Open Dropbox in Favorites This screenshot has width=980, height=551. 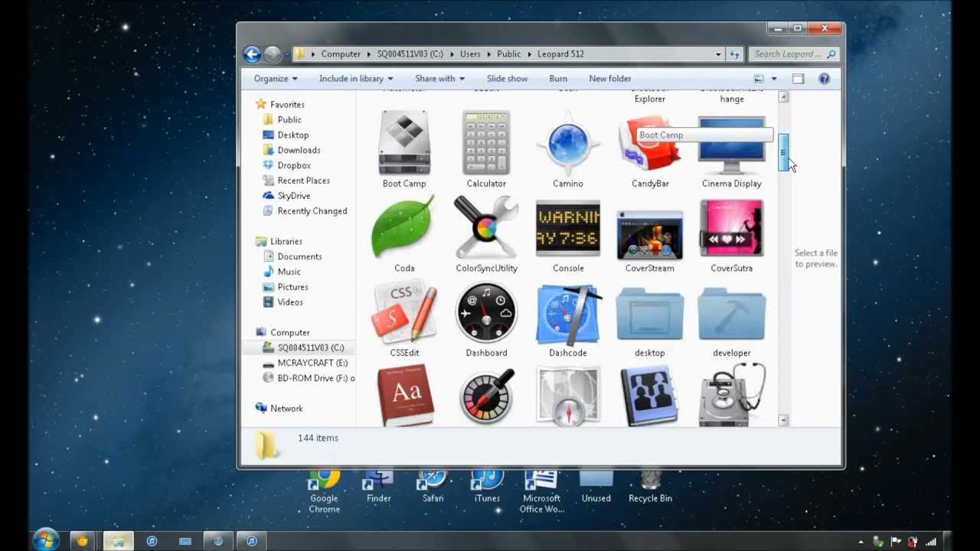[294, 165]
